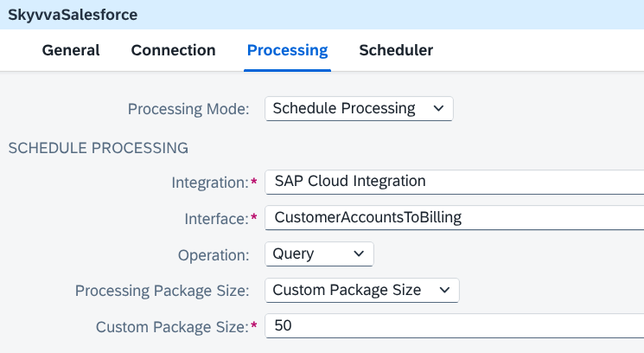644x353 pixels.
Task: Switch to the Connection tab
Action: pyautogui.click(x=173, y=50)
